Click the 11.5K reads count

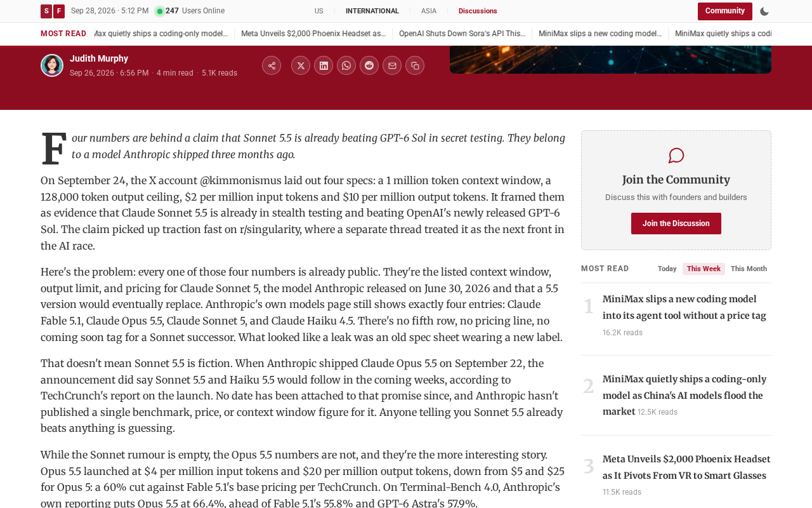click(622, 492)
